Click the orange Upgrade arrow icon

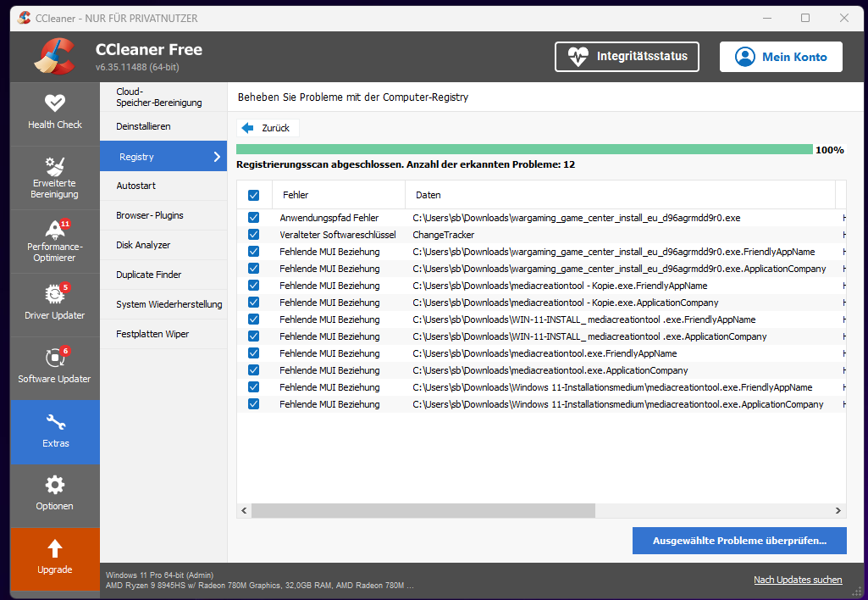tap(55, 548)
